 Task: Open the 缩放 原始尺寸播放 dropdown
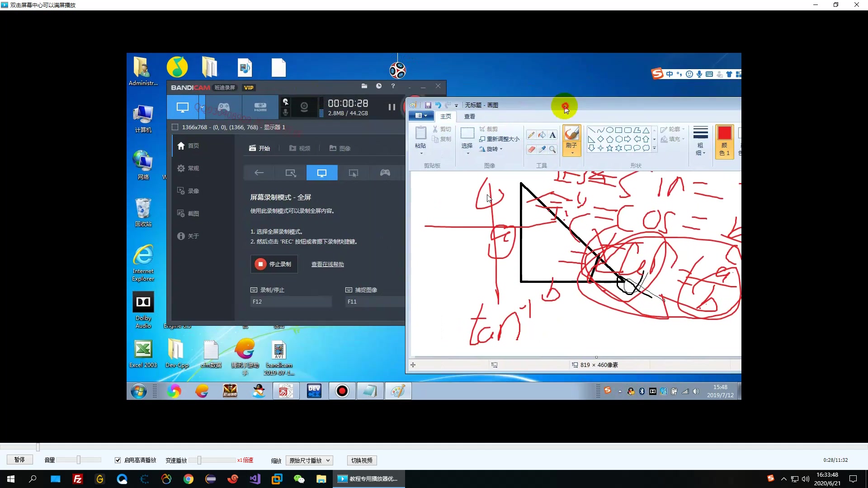(310, 460)
